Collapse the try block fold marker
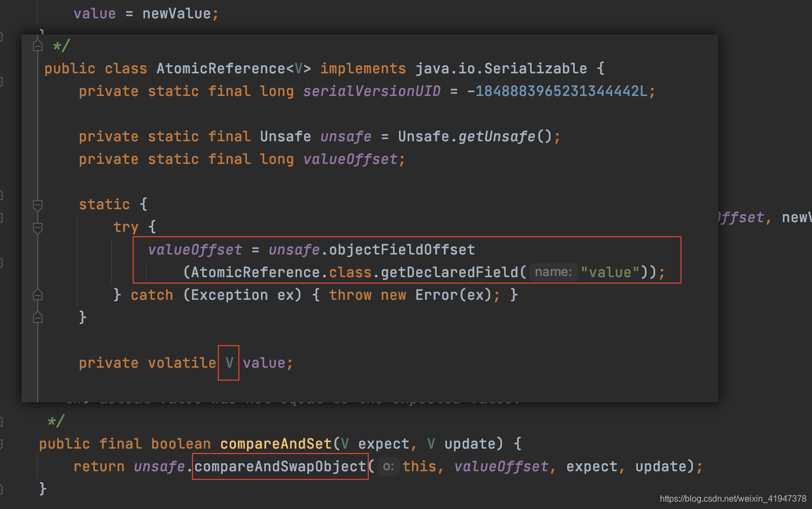Screen dimensions: 812x509 pyautogui.click(x=38, y=228)
